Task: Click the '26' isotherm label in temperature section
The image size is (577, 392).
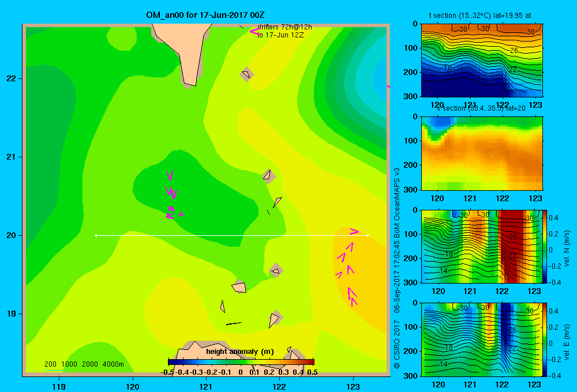Action: coord(514,50)
